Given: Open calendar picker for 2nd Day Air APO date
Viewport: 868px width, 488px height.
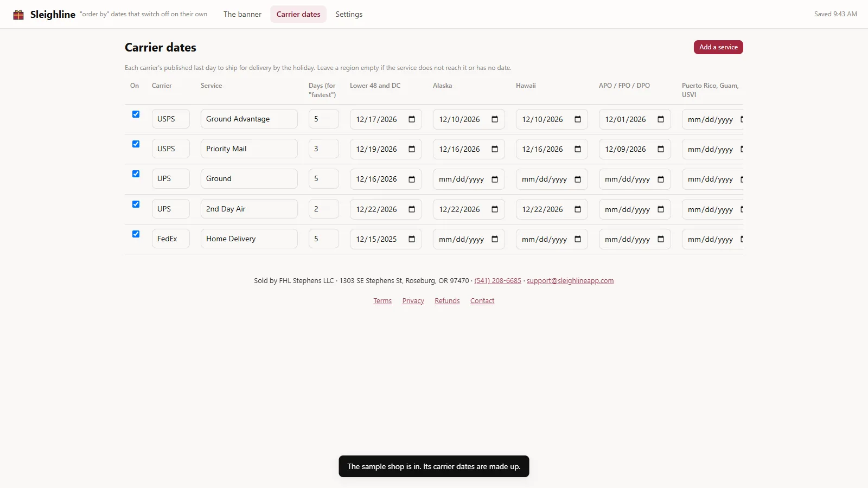Looking at the screenshot, I should [661, 209].
